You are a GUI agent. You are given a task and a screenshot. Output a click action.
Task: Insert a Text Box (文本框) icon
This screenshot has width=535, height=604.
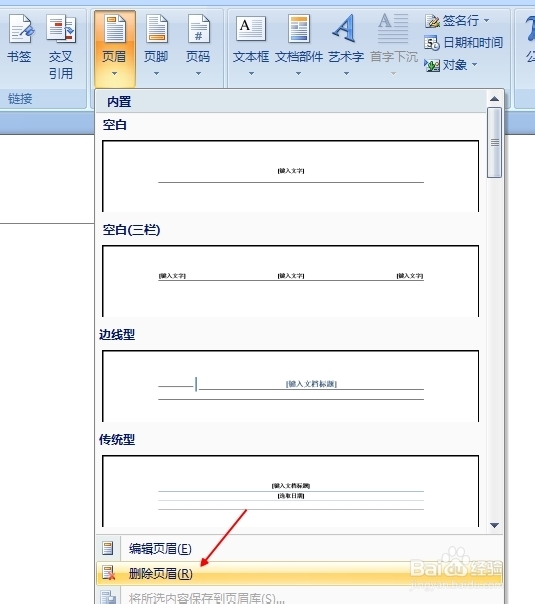(x=251, y=29)
